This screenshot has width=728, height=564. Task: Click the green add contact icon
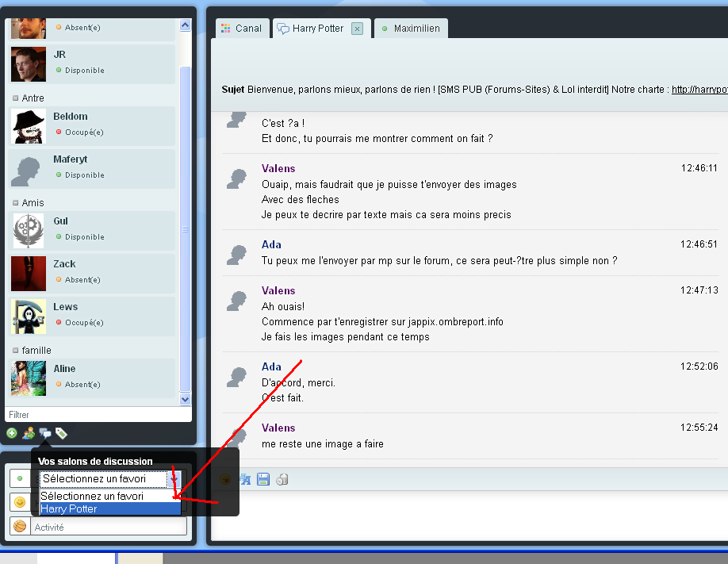(12, 433)
